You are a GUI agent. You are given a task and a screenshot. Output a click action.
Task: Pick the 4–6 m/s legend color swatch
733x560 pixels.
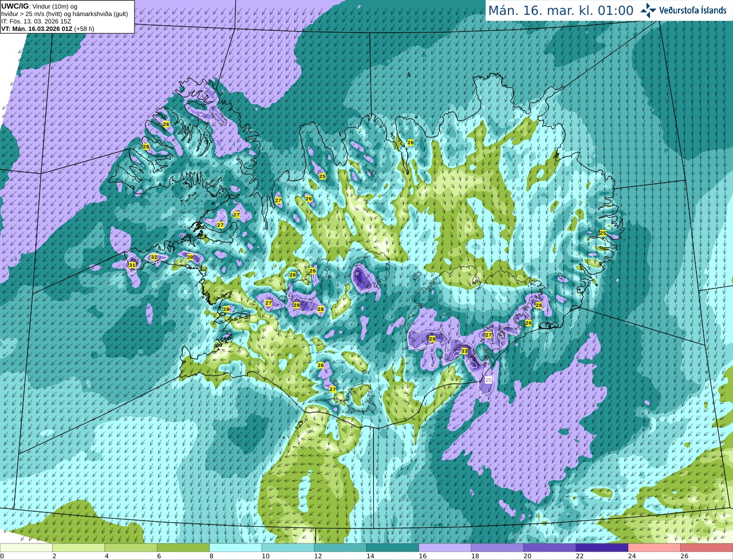[x=131, y=547]
